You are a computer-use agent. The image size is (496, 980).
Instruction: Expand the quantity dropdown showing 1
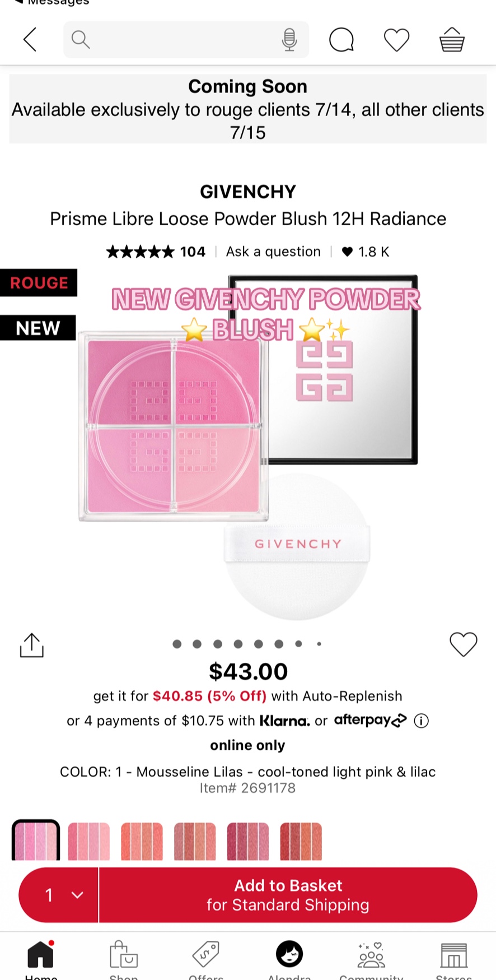(x=59, y=895)
